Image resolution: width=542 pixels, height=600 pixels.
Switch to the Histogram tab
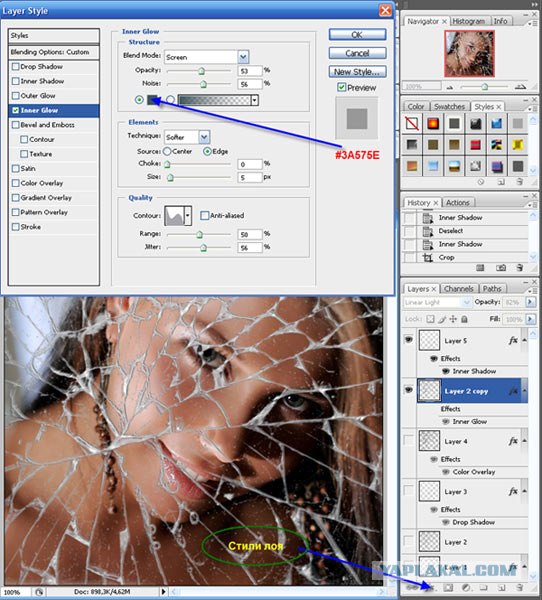click(x=469, y=21)
